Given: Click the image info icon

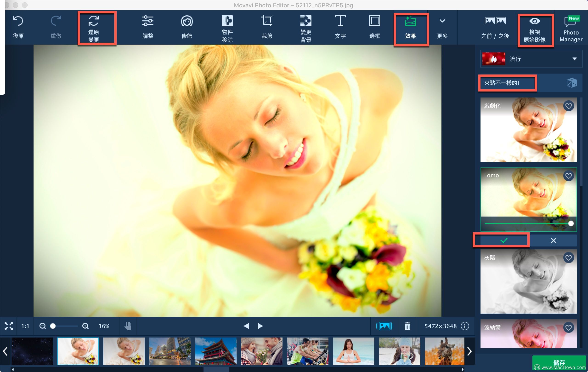Looking at the screenshot, I should click(465, 326).
